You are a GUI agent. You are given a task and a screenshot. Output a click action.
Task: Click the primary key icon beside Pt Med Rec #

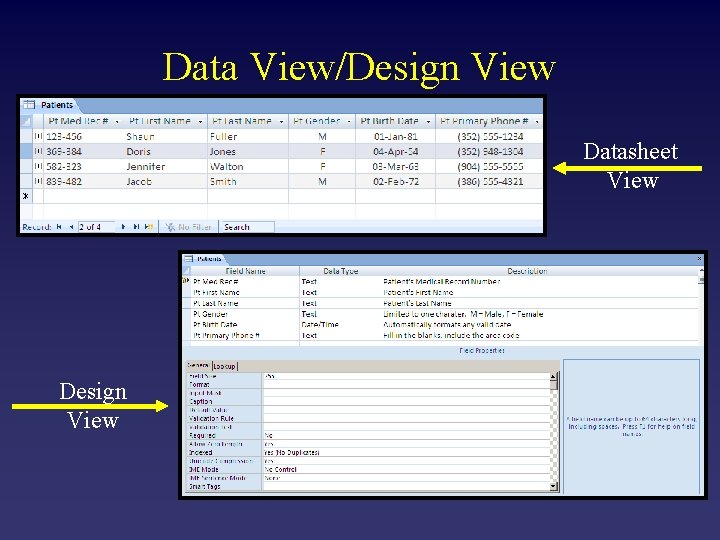point(186,281)
